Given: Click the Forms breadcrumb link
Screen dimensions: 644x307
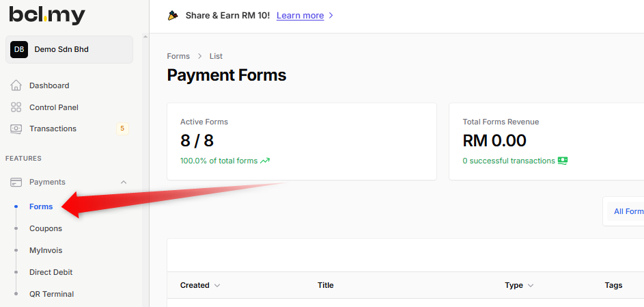Looking at the screenshot, I should pos(178,56).
